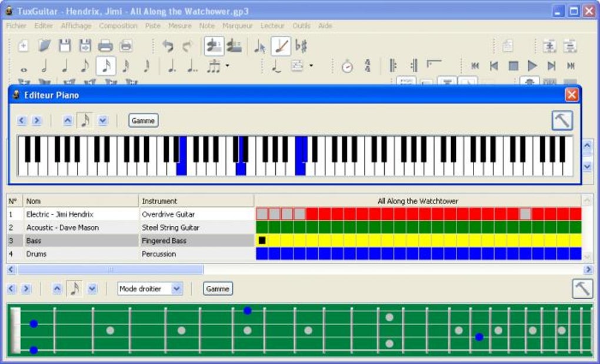Open Fichier menu
The height and width of the screenshot is (364, 600).
(x=16, y=26)
